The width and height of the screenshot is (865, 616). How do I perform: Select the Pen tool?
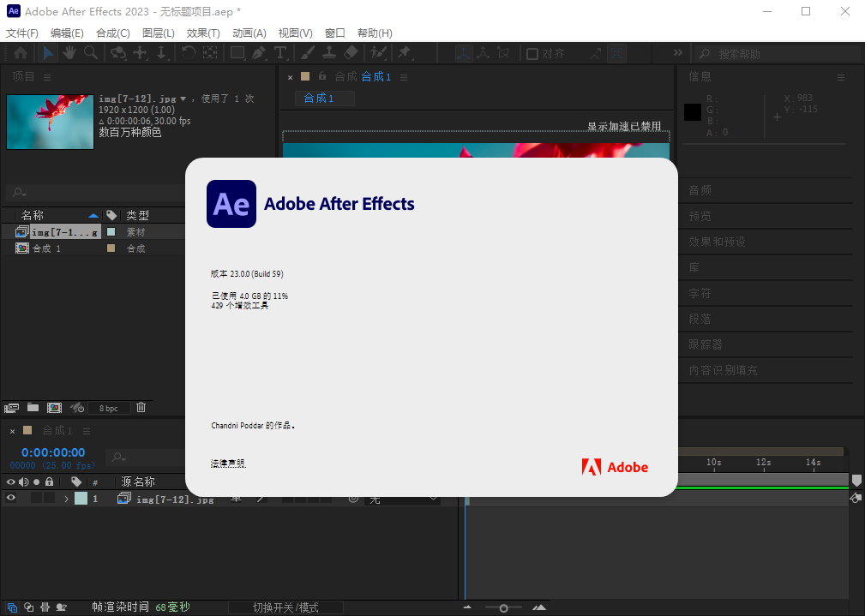click(x=259, y=53)
